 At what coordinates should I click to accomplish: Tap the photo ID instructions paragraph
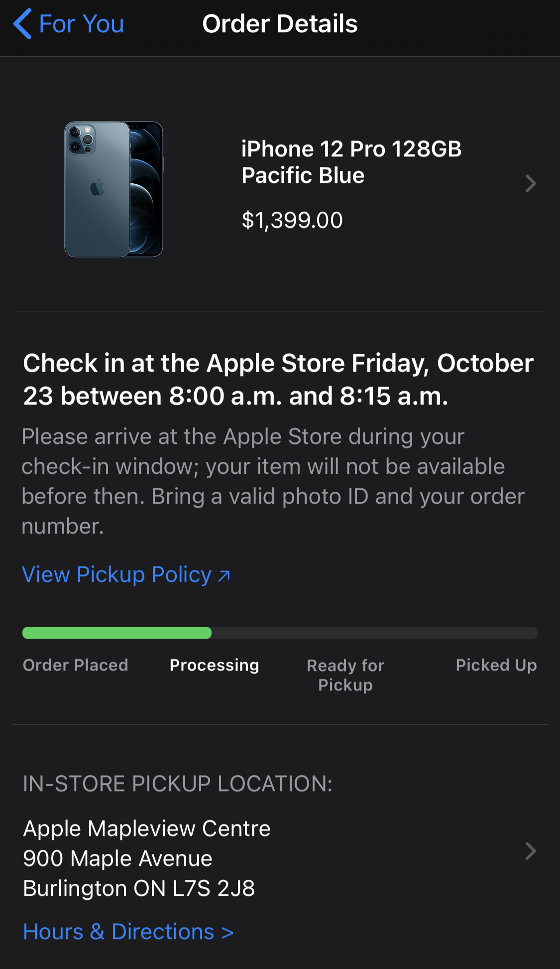point(273,481)
